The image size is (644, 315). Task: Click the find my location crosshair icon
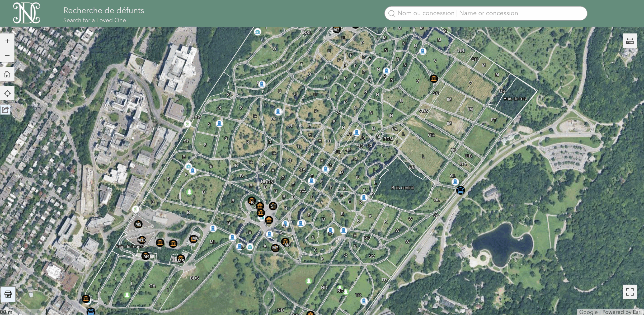[7, 93]
